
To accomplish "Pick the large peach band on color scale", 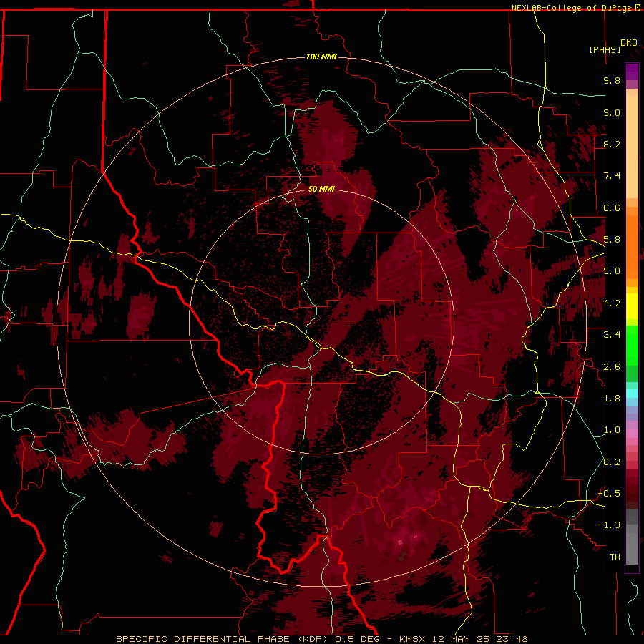I will coord(632,147).
